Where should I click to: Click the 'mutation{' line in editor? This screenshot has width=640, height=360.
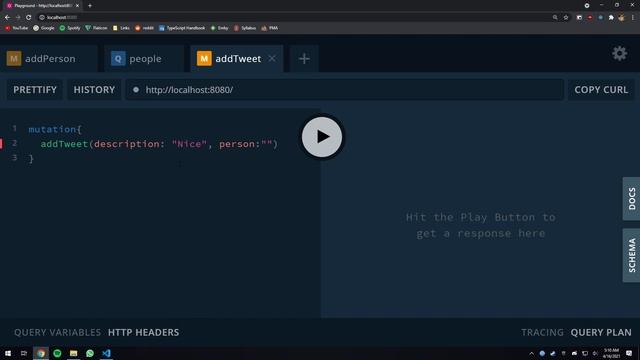(55, 129)
